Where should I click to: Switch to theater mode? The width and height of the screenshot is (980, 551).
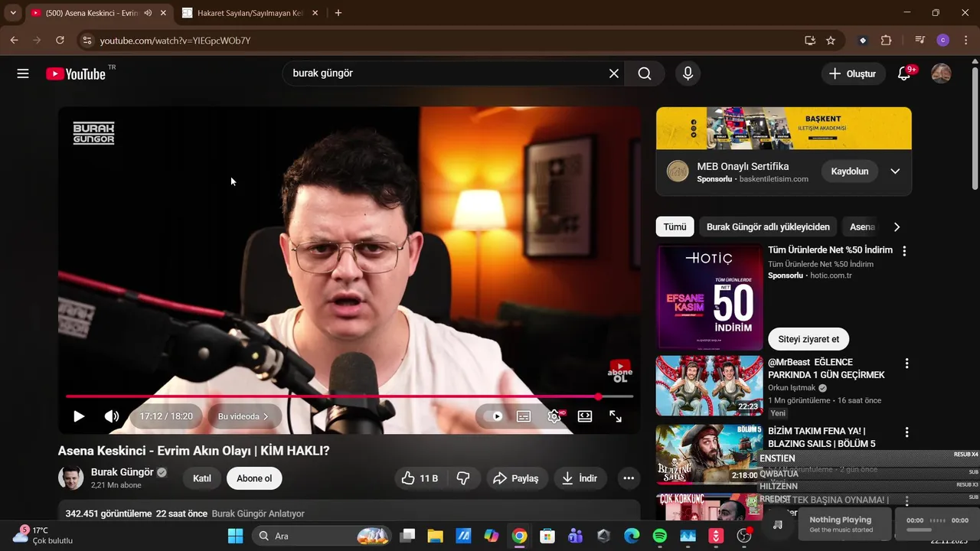[585, 416]
